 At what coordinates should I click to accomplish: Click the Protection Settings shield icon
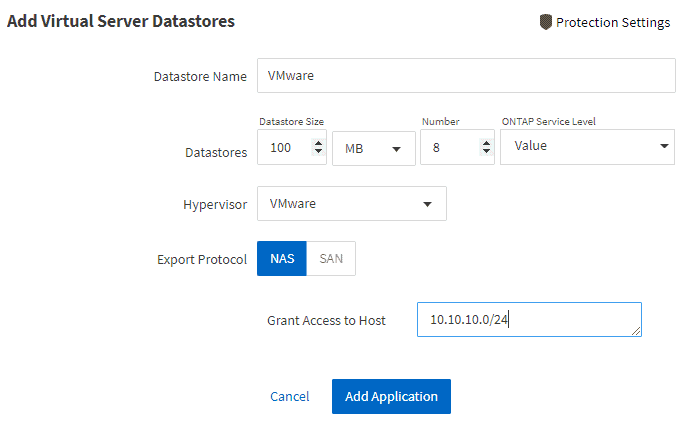coord(545,22)
